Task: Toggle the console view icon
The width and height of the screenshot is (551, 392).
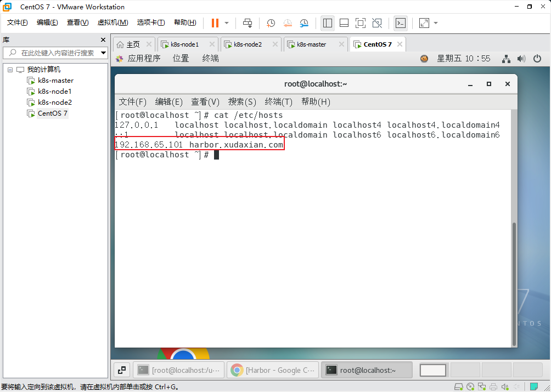Action: (401, 23)
